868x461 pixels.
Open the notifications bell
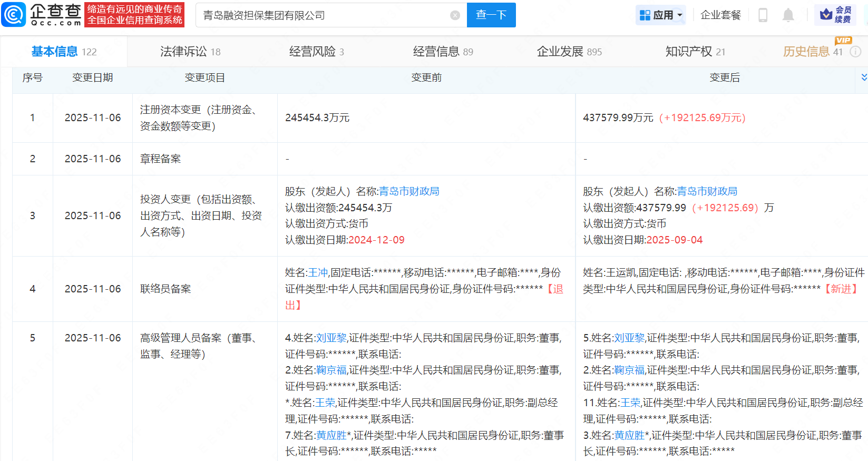(788, 15)
